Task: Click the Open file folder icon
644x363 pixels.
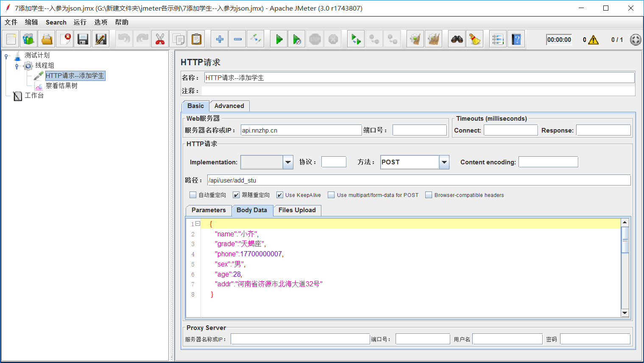Action: (x=47, y=39)
